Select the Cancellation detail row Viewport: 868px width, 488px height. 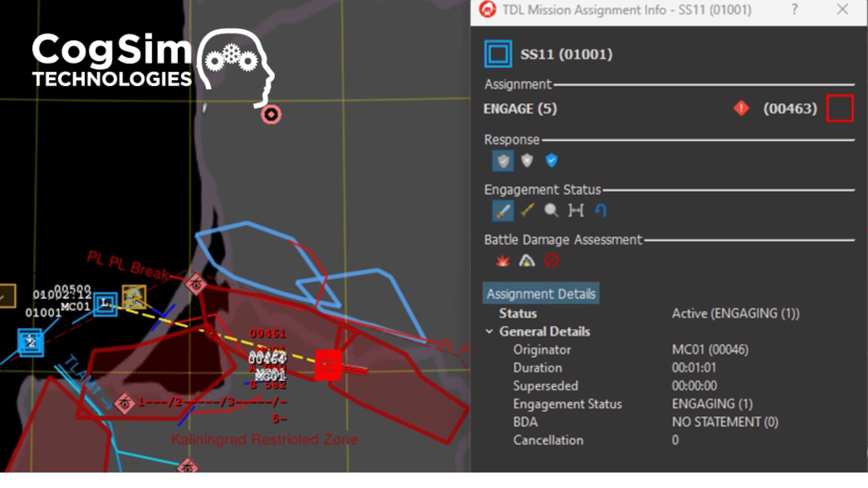tap(669, 440)
